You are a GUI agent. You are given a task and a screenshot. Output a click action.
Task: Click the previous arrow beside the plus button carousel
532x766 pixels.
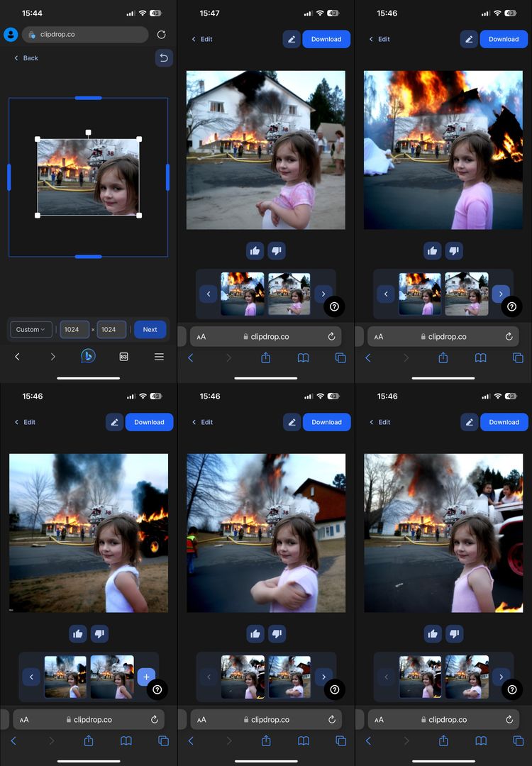point(31,677)
